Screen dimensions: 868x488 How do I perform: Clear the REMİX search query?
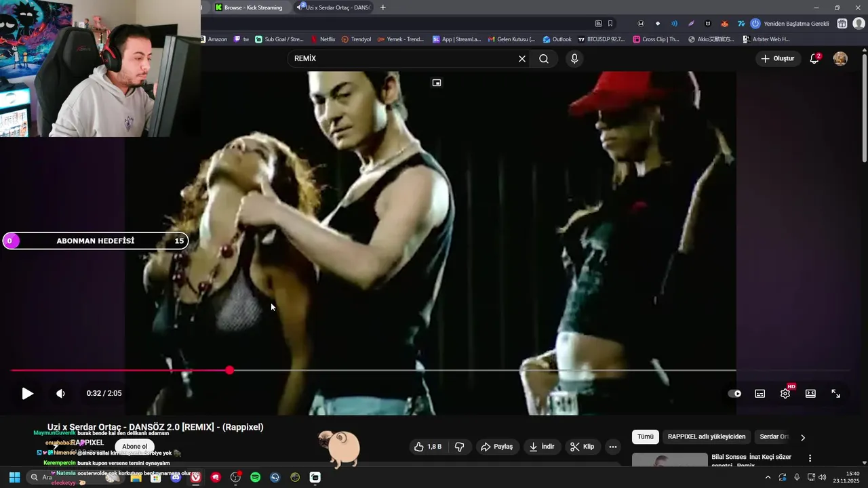tap(522, 59)
